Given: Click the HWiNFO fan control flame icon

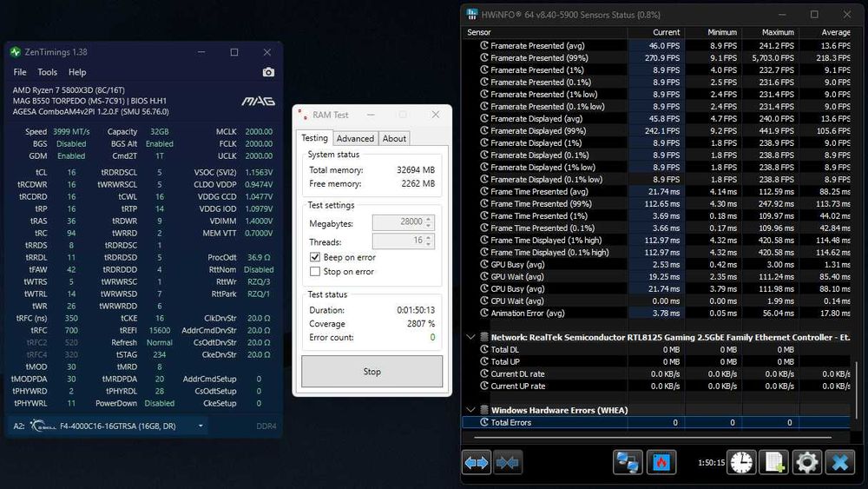Looking at the screenshot, I should [661, 462].
